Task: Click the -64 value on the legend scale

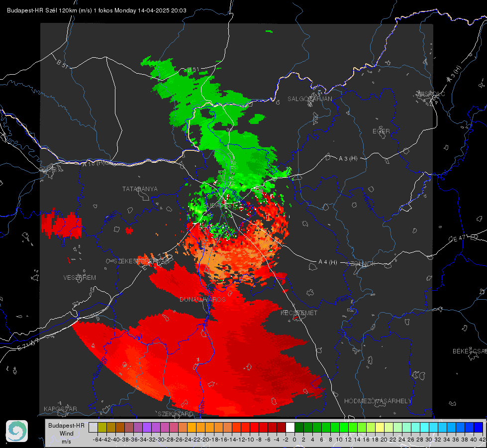Action: pos(97,440)
